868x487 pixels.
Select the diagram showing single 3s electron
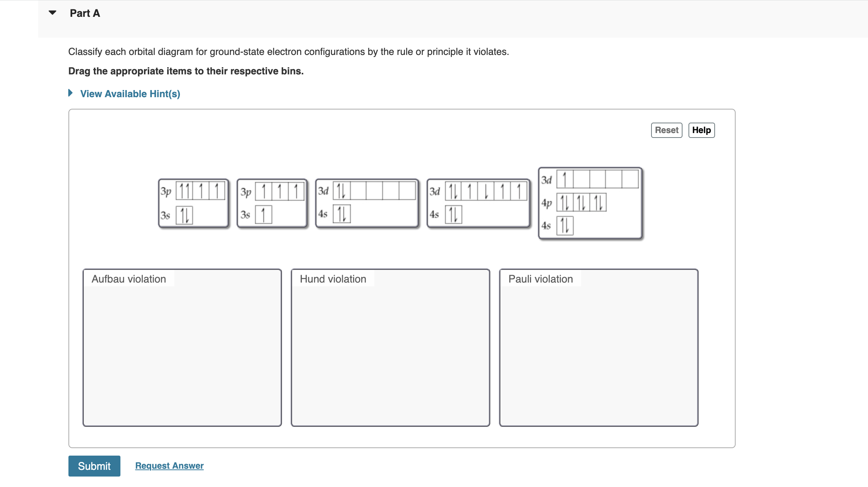coord(271,204)
